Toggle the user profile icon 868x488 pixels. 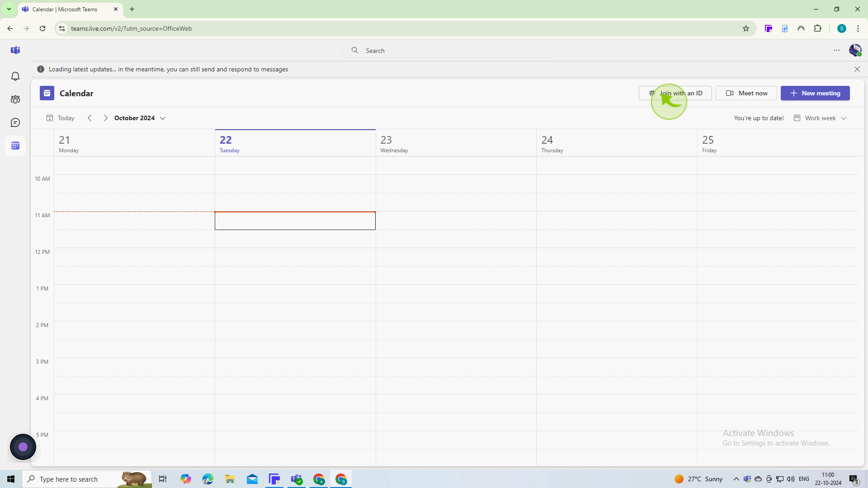coord(855,49)
